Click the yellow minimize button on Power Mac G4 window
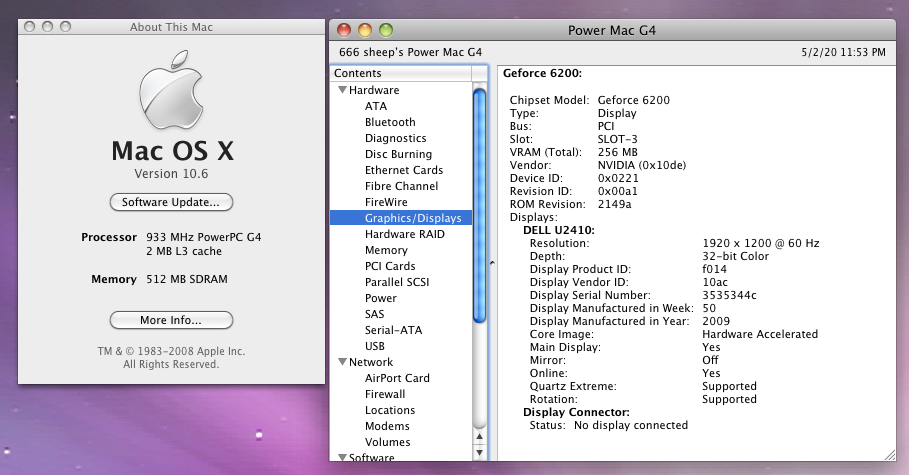Image resolution: width=909 pixels, height=475 pixels. 365,30
